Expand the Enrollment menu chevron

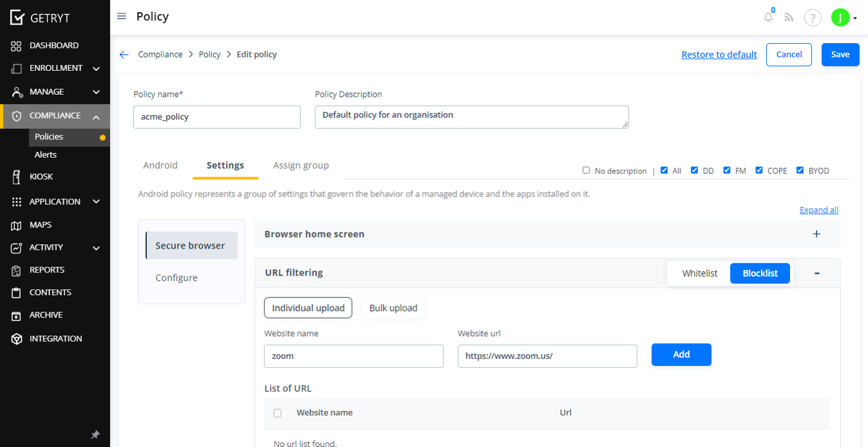(x=96, y=68)
